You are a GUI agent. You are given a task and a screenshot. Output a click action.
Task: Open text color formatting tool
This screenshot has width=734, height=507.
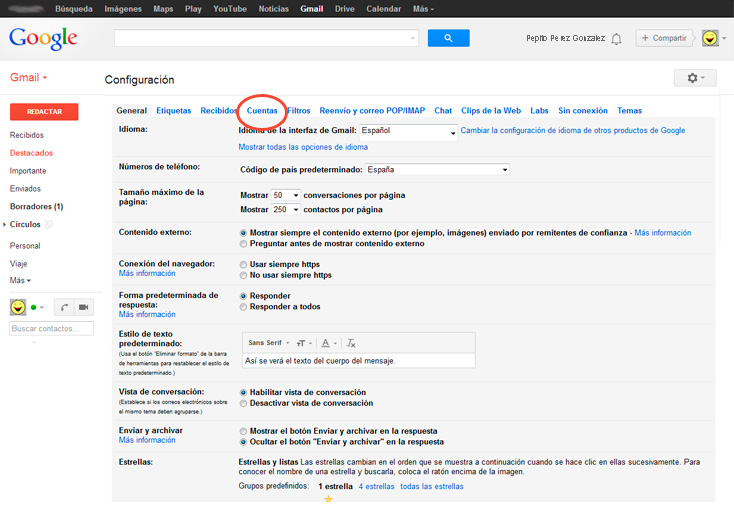pyautogui.click(x=329, y=343)
